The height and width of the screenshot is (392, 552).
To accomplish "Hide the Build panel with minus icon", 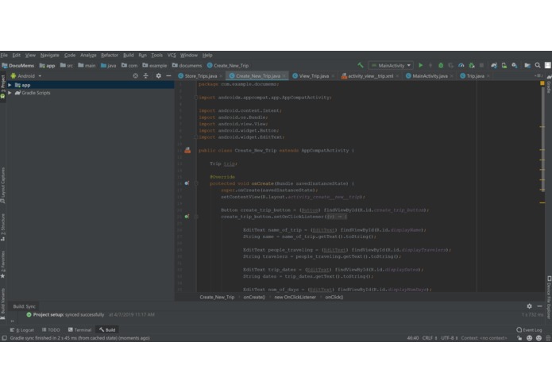I will coord(539,306).
